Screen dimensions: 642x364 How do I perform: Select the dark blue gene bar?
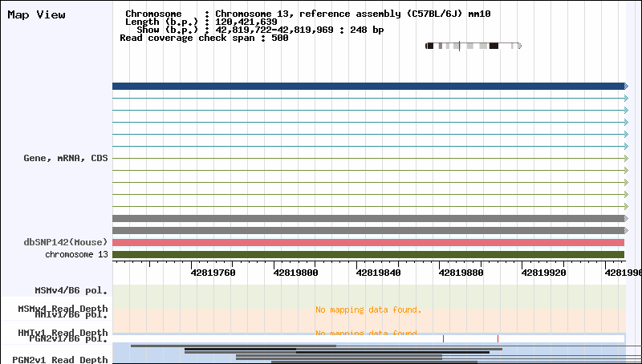[x=368, y=86]
